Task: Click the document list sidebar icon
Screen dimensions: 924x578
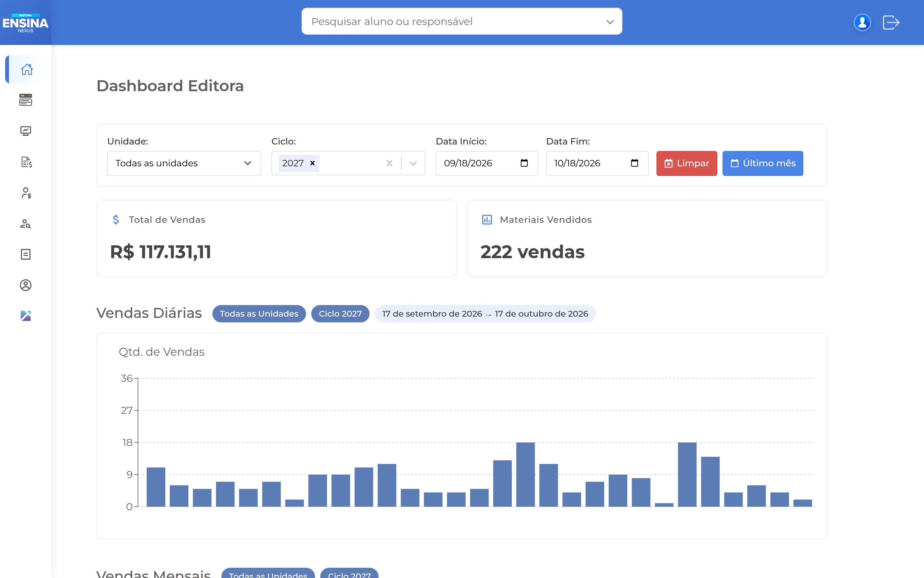Action: click(x=26, y=254)
